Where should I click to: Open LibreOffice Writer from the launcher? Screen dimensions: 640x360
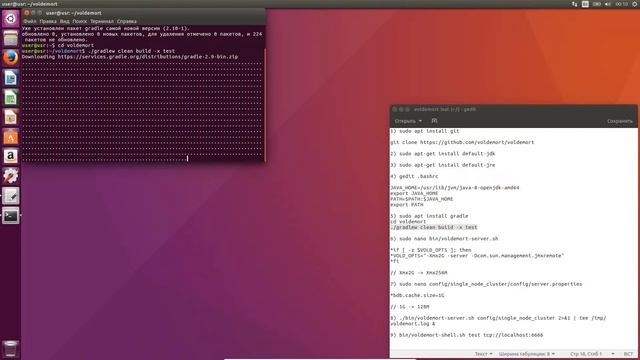click(11, 78)
